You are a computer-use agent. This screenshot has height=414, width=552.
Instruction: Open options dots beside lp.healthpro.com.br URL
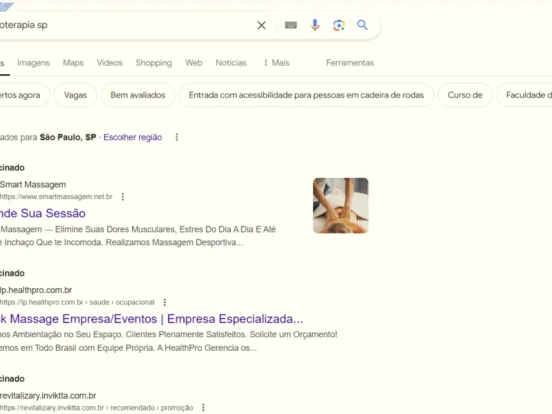point(164,302)
